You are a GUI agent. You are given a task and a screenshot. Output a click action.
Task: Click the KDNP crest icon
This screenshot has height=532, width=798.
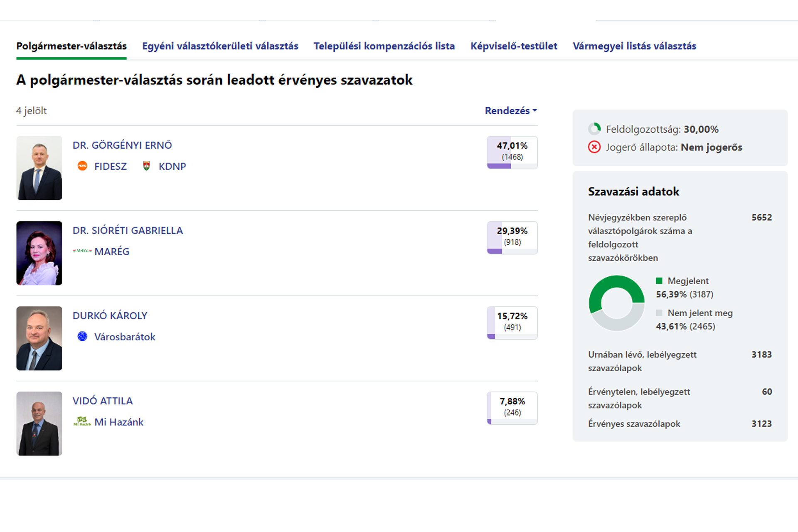tap(146, 166)
